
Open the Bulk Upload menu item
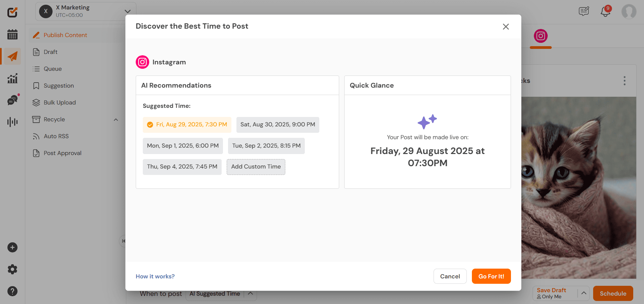(x=60, y=102)
